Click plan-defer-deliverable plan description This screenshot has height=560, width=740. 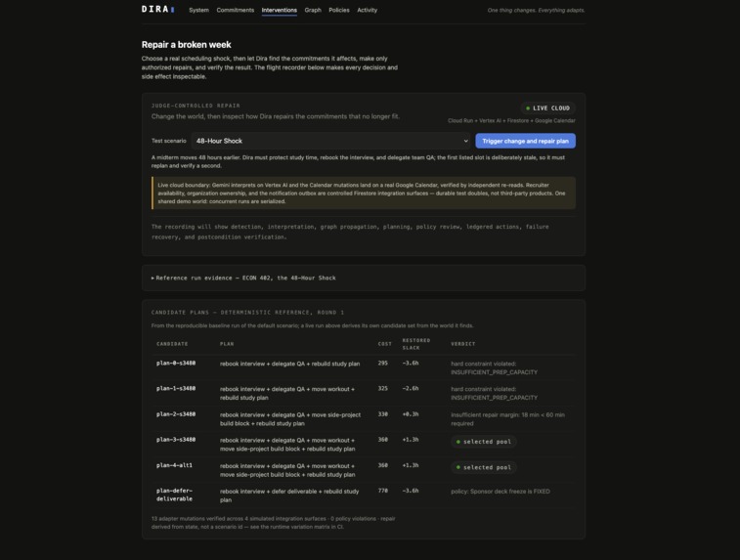point(288,495)
